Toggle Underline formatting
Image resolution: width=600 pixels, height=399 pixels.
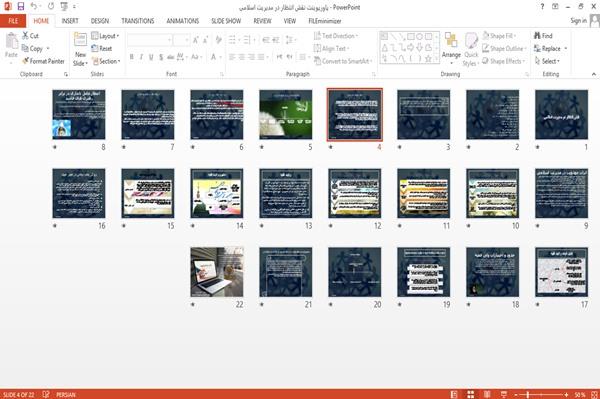151,57
